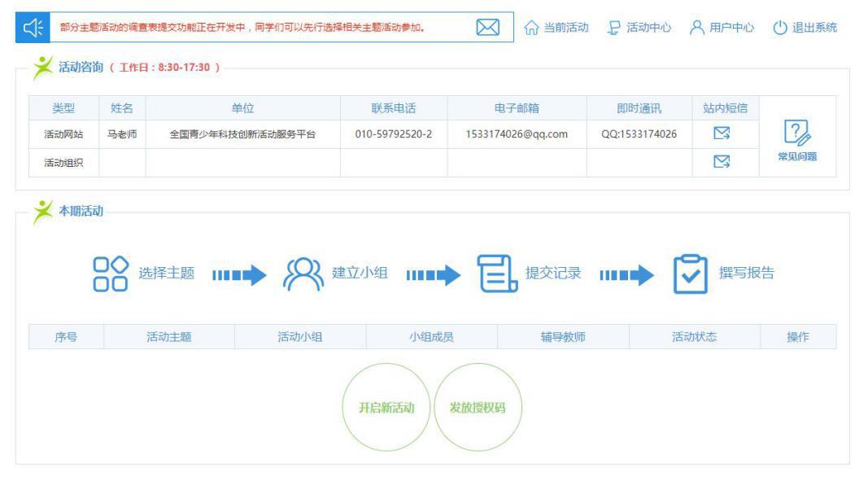Screen dimensions: 868x477
Task: Click the 活动小组 column header
Action: (300, 337)
